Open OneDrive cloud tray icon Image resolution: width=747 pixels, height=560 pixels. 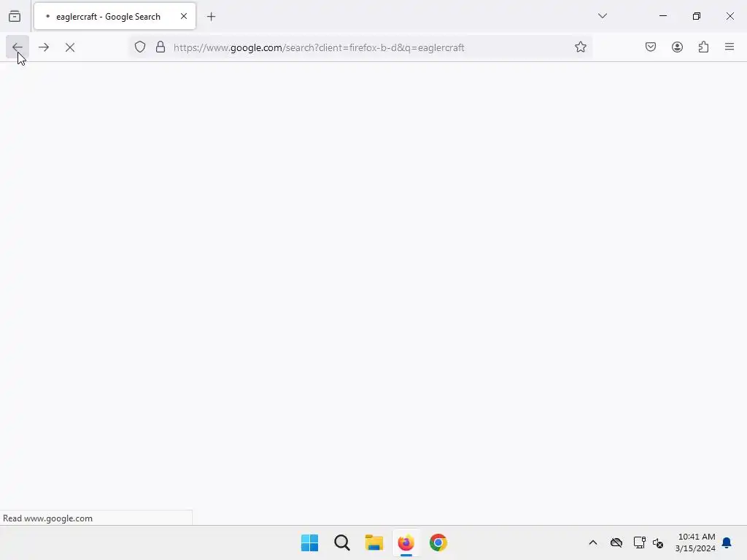(x=616, y=542)
